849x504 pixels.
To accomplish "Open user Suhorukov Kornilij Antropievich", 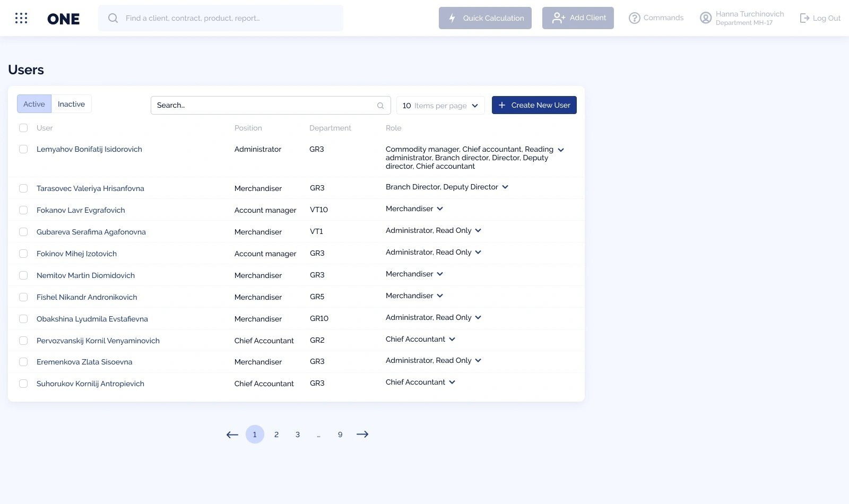I will tap(90, 384).
